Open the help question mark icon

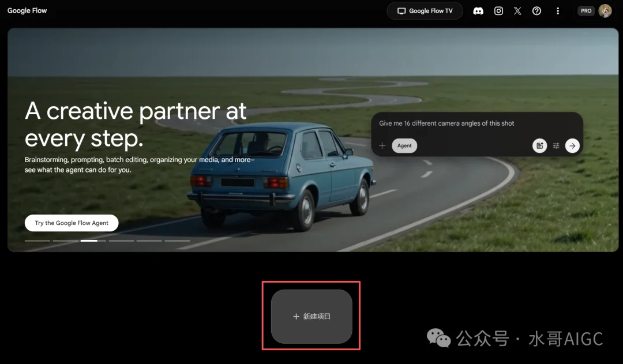point(536,11)
